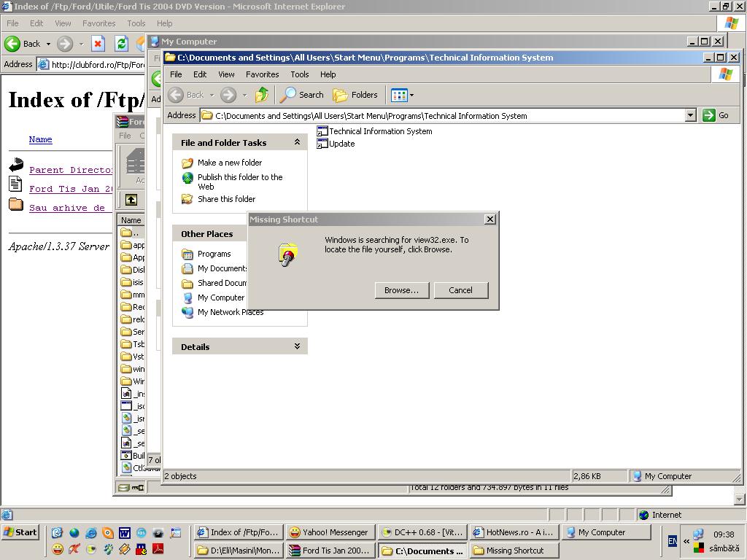747x560 pixels.
Task: Switch to Yahoo! Messenger taskbar button
Action: [330, 532]
